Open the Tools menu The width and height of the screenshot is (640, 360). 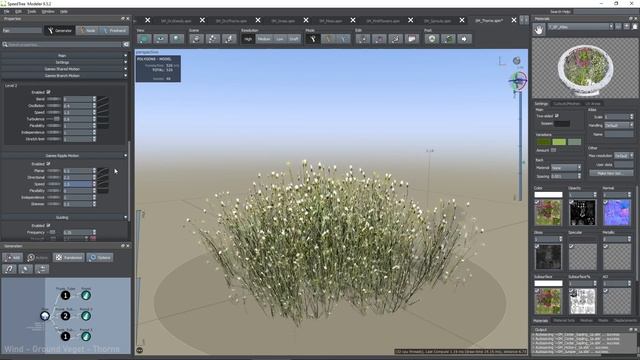[31, 11]
